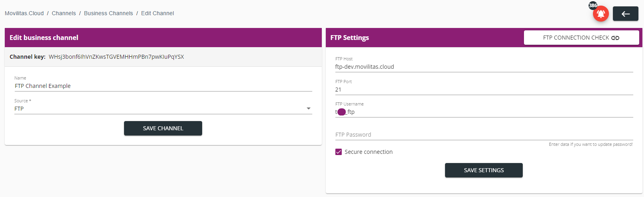Click into the FTP Host field

click(x=484, y=67)
